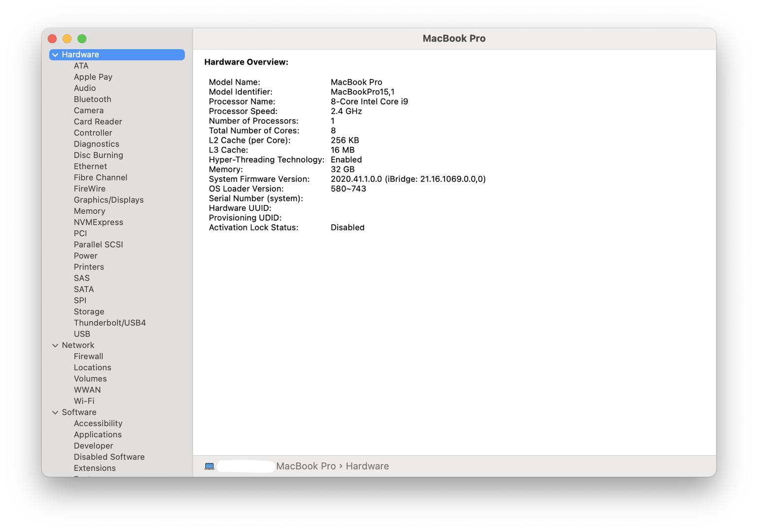Click Hardware in the bottom path bar
The image size is (758, 532).
click(367, 466)
